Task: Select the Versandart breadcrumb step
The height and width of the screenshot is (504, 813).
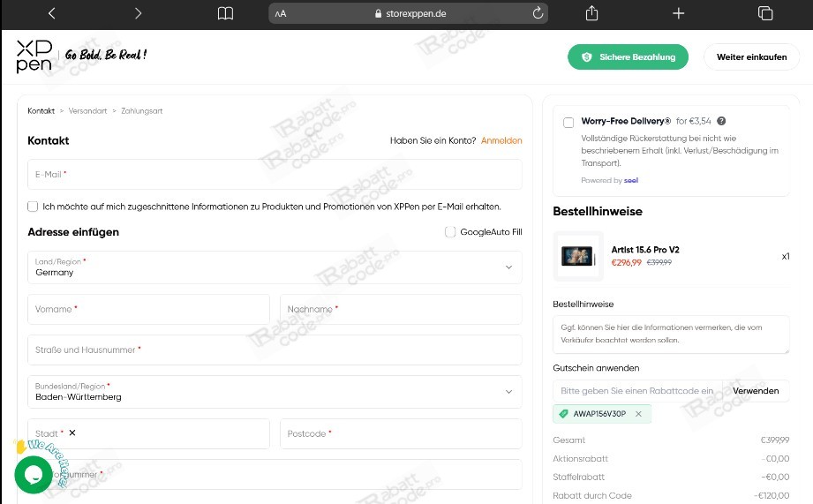Action: [x=87, y=111]
